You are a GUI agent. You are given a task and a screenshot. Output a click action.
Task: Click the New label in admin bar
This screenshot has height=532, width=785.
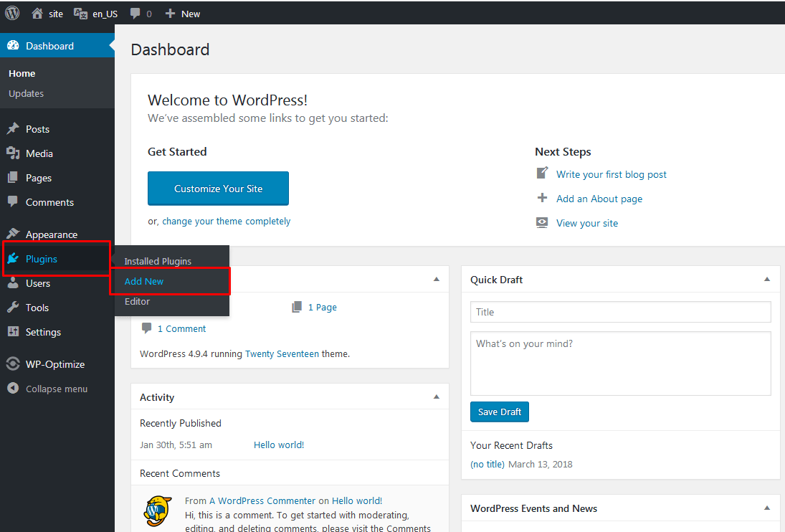[191, 14]
